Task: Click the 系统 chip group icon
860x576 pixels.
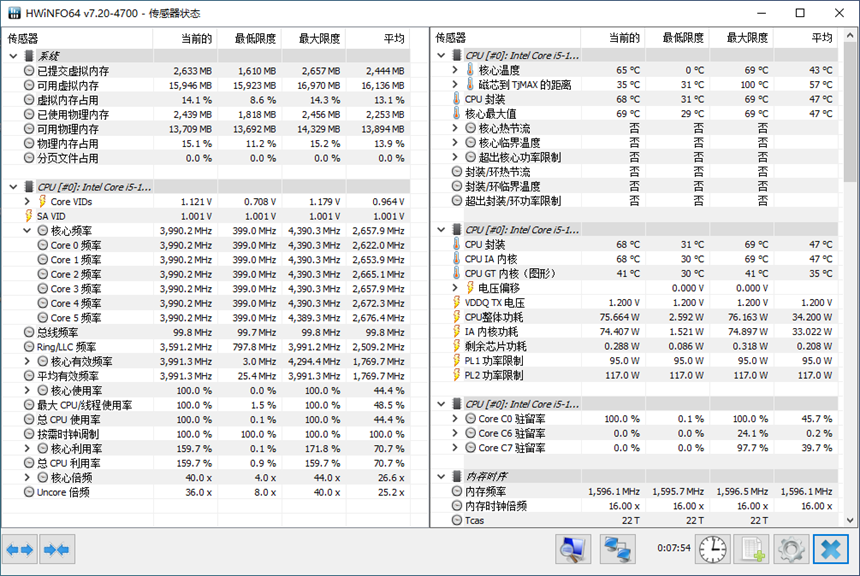Action: coord(29,56)
